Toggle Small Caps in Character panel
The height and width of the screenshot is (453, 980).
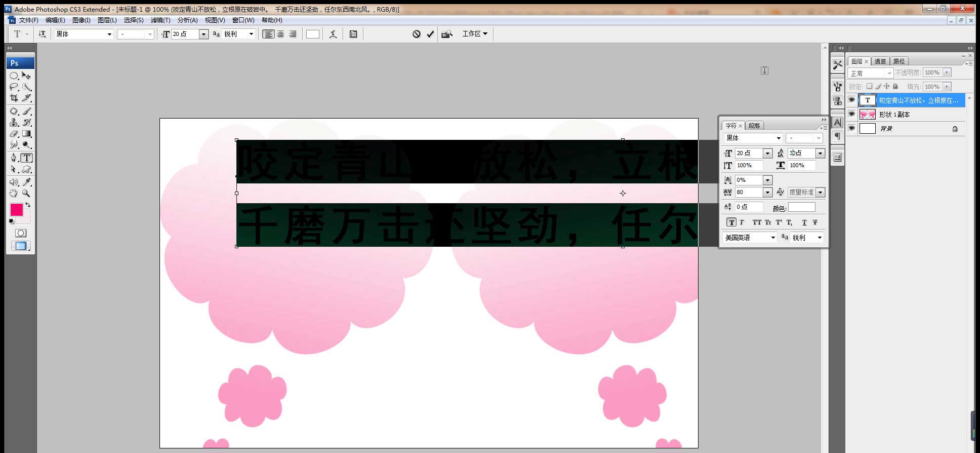[768, 222]
